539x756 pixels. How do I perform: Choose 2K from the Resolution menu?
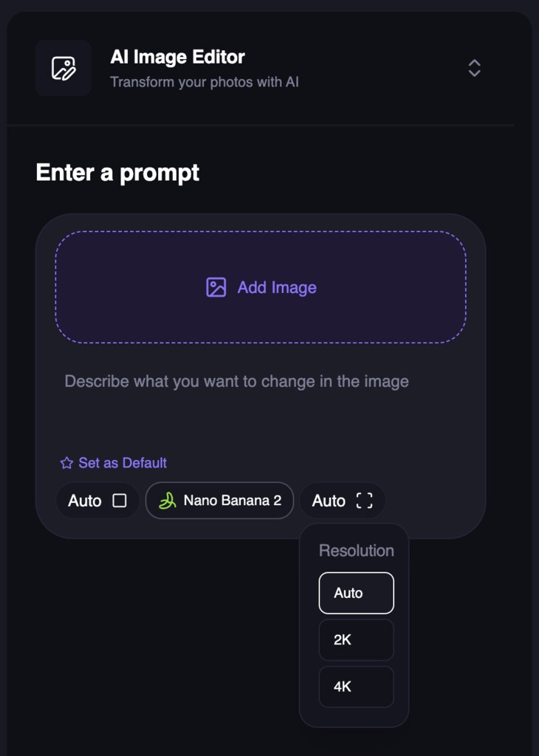356,639
